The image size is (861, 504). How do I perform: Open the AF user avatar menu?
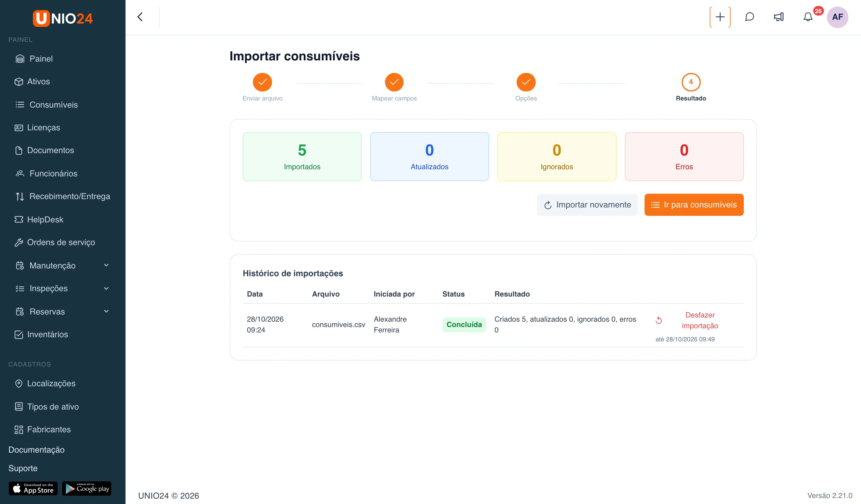[837, 17]
